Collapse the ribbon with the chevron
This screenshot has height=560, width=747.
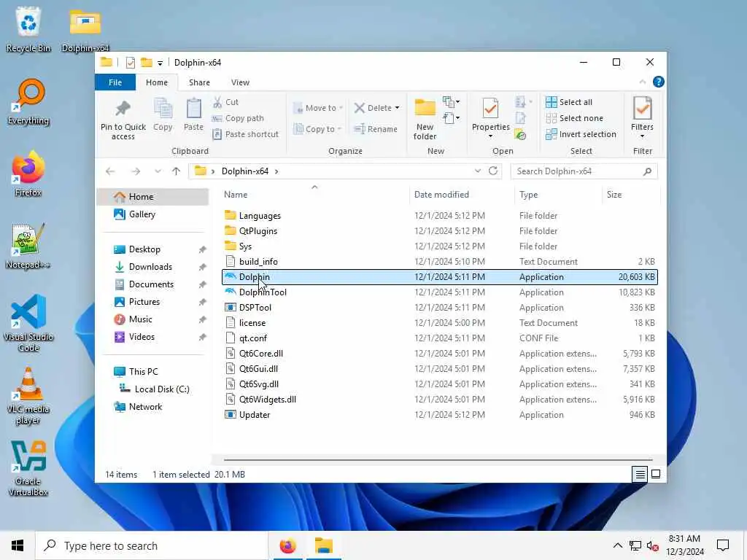click(x=642, y=82)
